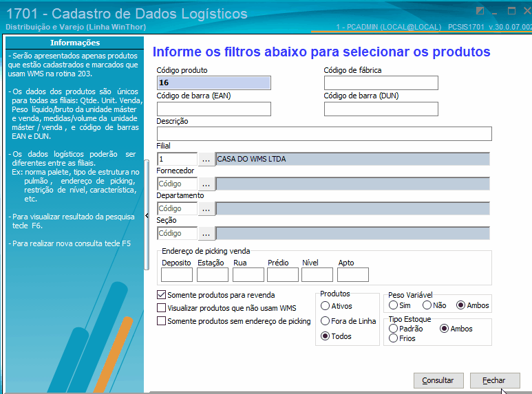Click the Código produto field containing 16

coord(214,83)
